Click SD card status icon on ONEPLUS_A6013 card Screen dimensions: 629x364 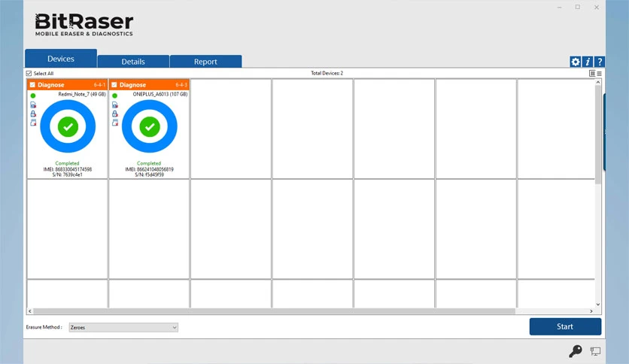(115, 123)
